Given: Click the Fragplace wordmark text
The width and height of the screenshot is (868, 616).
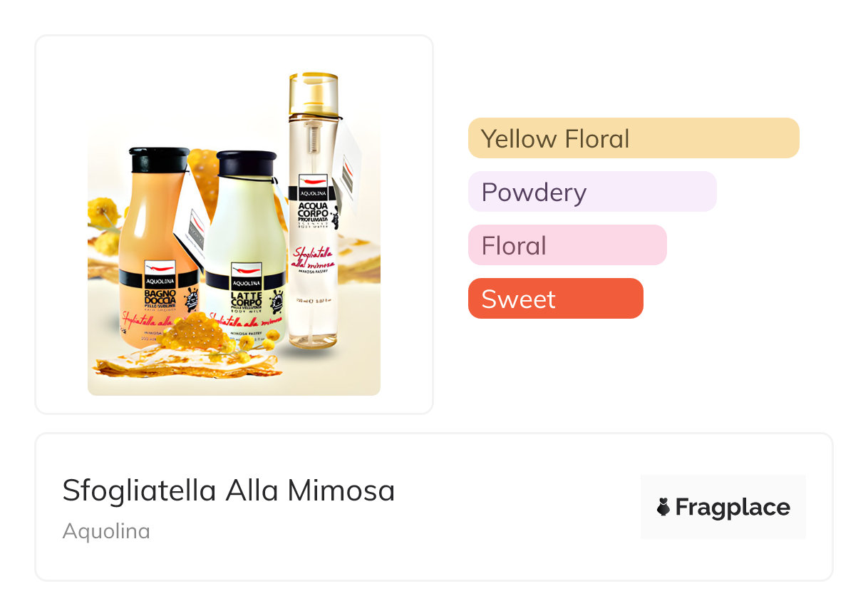Looking at the screenshot, I should [x=733, y=507].
